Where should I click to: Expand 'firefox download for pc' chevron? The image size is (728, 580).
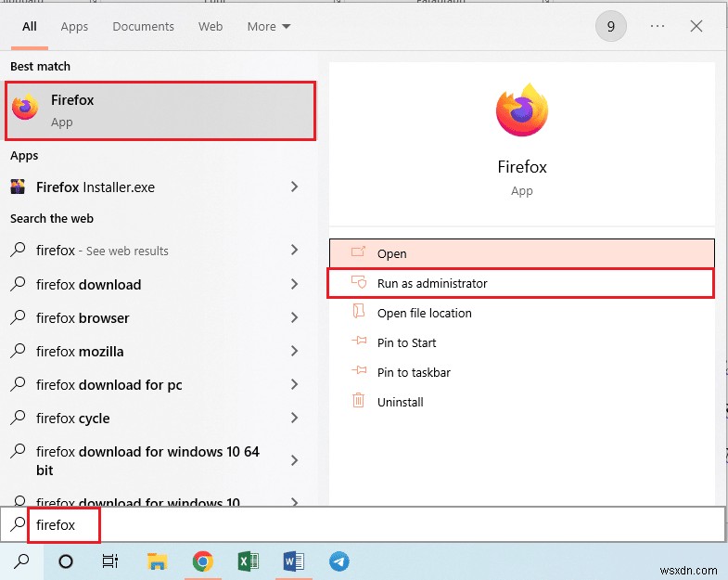[x=294, y=384]
